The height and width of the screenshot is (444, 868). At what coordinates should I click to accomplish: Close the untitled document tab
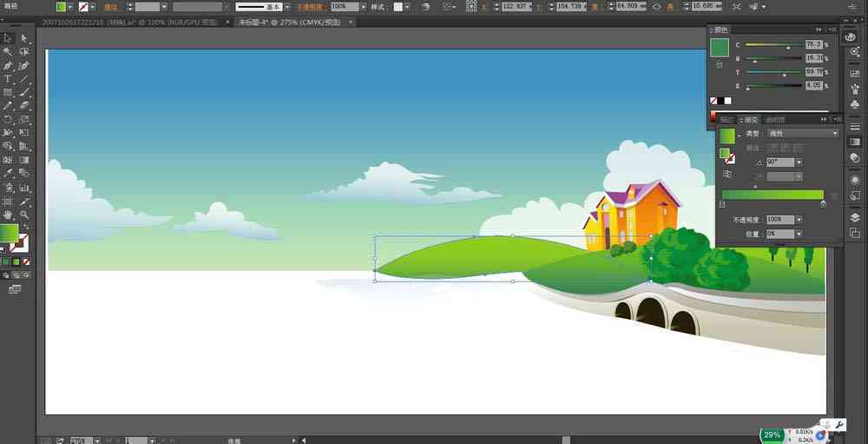350,23
